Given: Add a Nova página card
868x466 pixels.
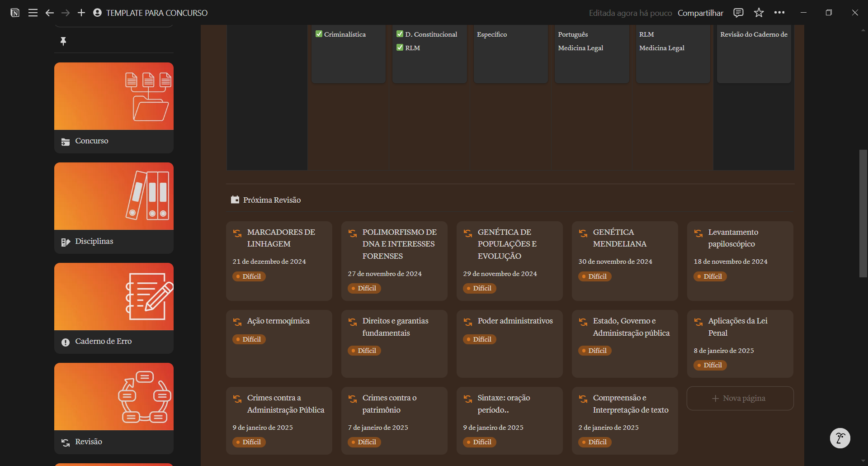Looking at the screenshot, I should 740,398.
